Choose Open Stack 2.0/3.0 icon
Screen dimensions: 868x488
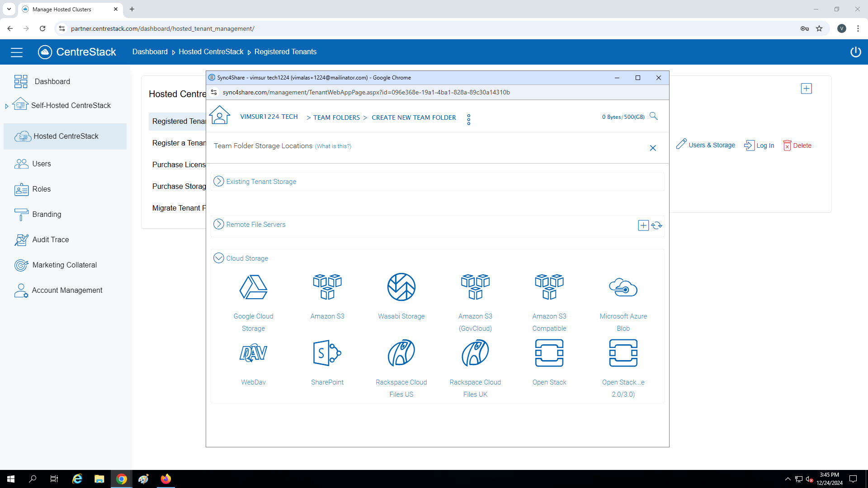point(623,353)
